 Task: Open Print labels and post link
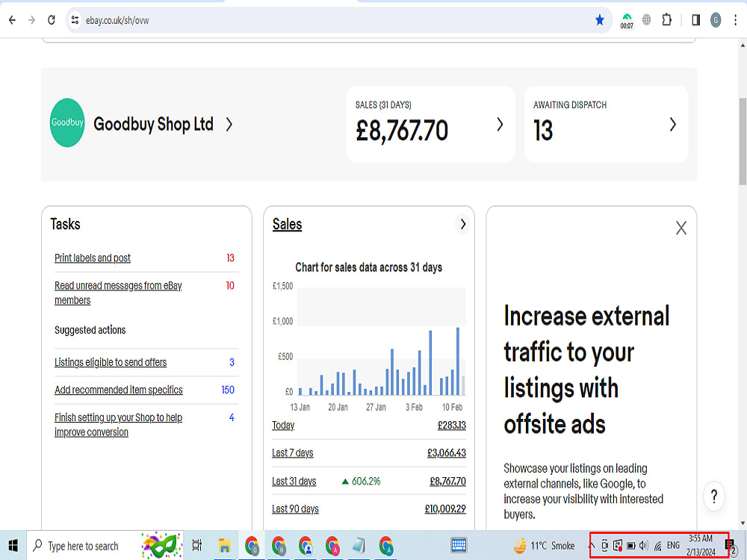coord(93,258)
